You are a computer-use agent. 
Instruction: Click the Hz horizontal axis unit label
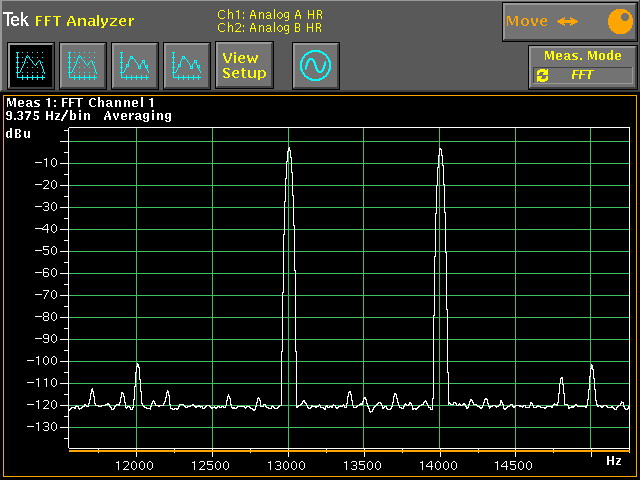click(x=613, y=461)
